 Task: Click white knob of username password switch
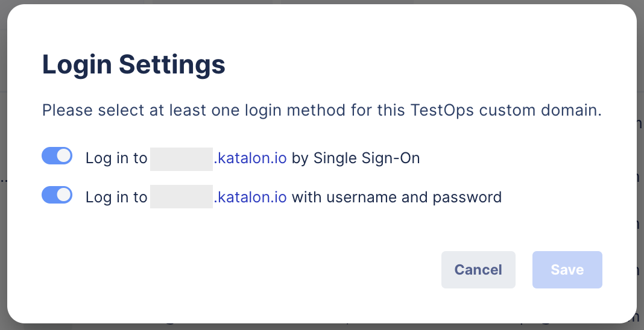tap(63, 195)
